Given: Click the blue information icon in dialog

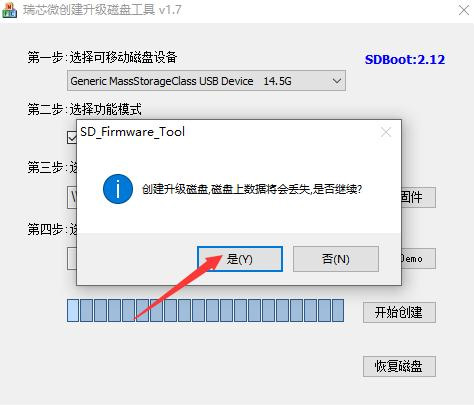Looking at the screenshot, I should click(118, 189).
